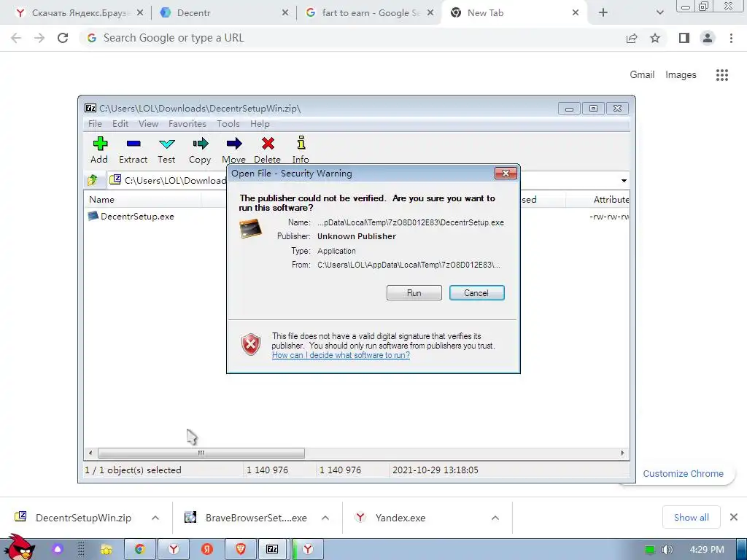Screen dimensions: 747x560
Task: Click the Name column header in 7-Zip
Action: pyautogui.click(x=142, y=200)
